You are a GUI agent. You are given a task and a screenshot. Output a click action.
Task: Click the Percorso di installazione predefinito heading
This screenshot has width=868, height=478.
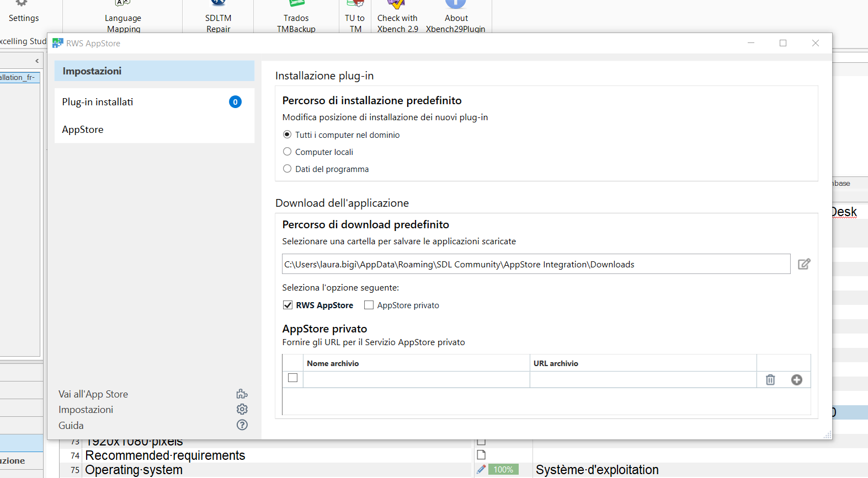(372, 100)
